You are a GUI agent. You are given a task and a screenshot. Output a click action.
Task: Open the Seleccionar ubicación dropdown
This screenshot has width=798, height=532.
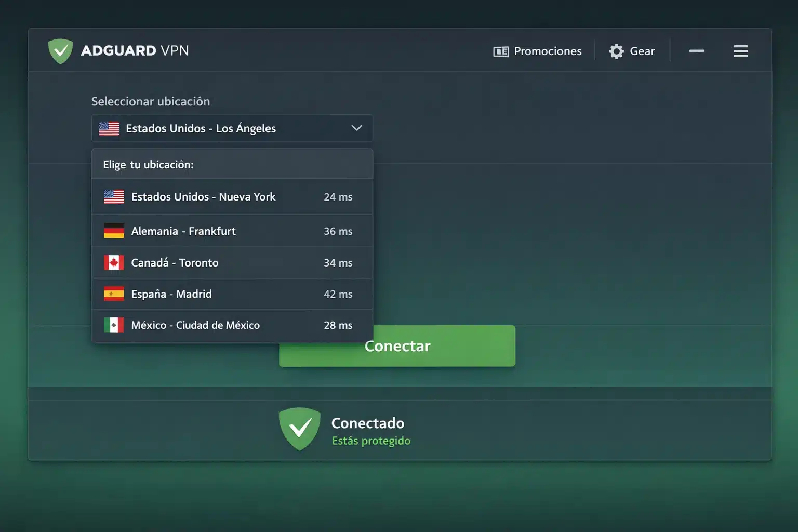pos(232,128)
